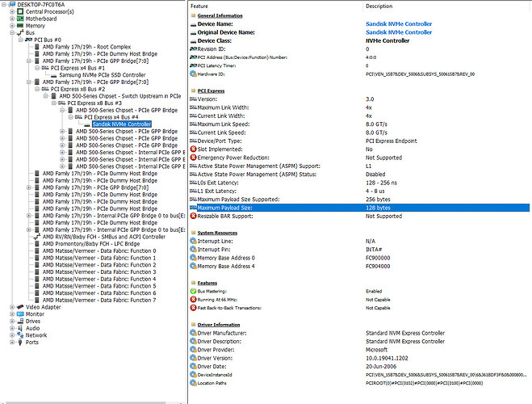Click the Features section folder icon
The image size is (532, 404).
point(193,283)
